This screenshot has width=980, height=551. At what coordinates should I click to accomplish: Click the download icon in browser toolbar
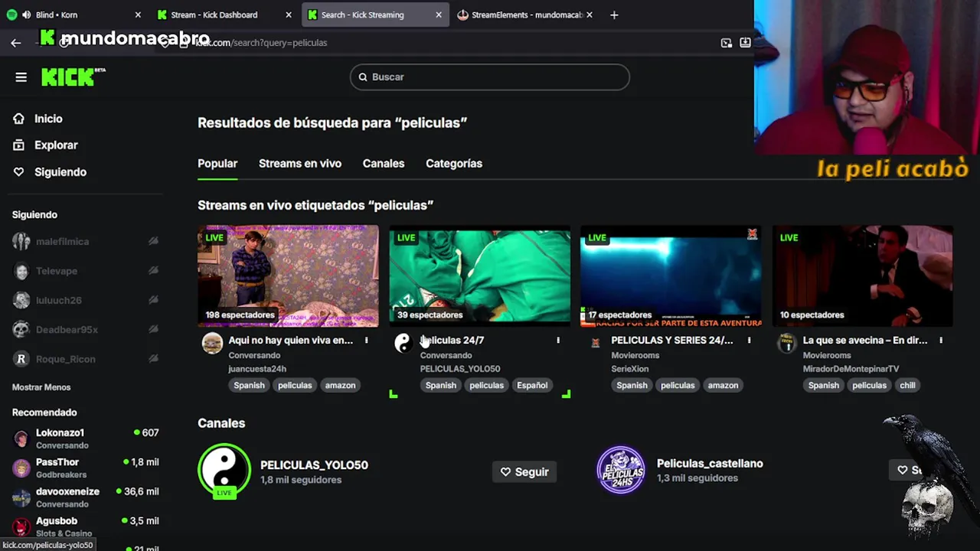[745, 43]
